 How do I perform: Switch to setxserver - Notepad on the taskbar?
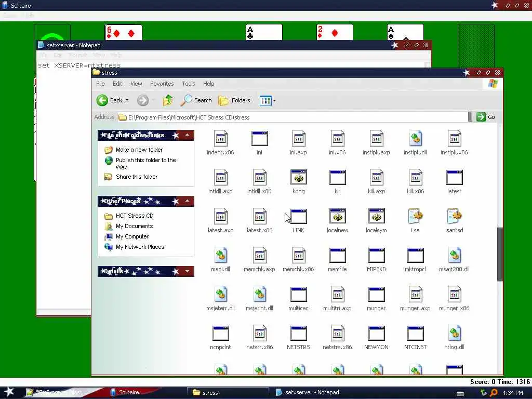tap(308, 392)
